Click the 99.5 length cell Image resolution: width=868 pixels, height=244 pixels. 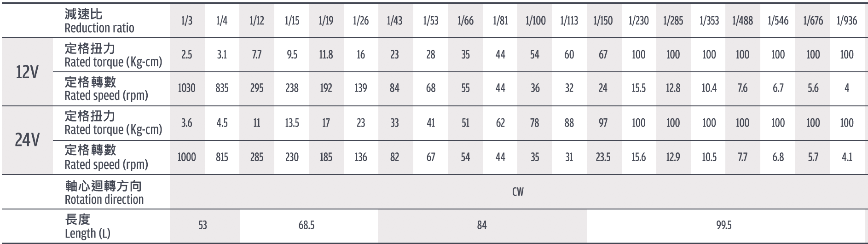pos(724,225)
